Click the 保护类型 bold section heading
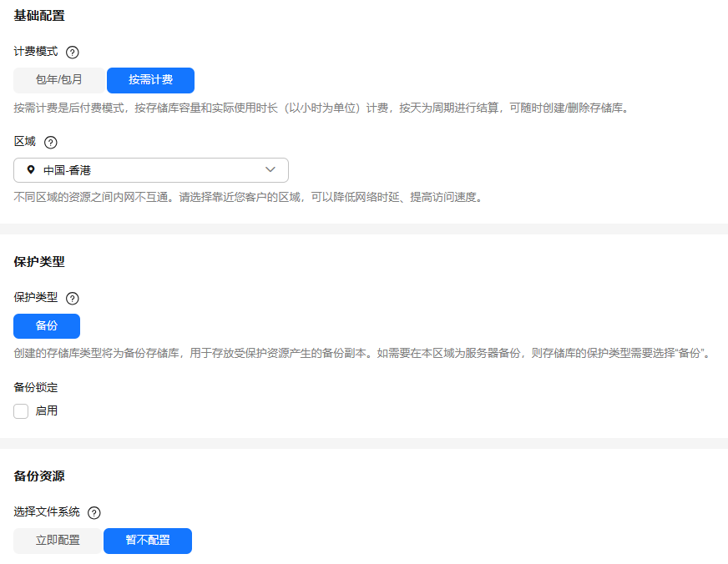This screenshot has height=564, width=728. [x=39, y=262]
